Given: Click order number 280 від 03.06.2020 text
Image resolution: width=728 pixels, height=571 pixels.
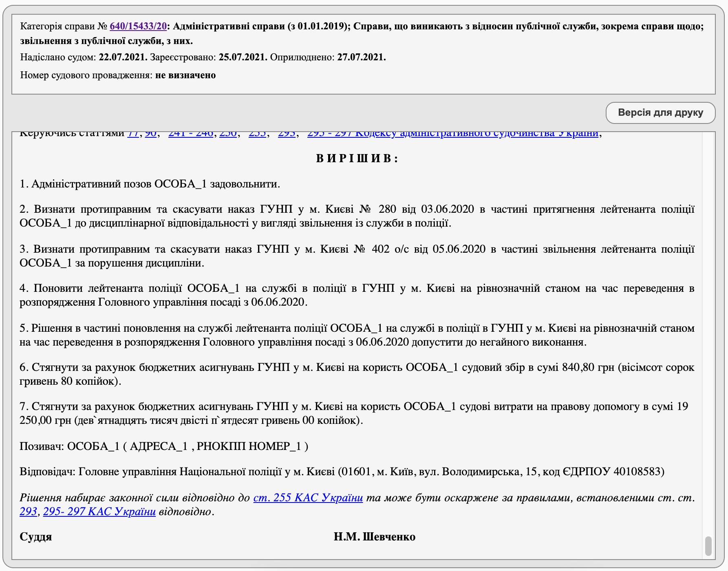Looking at the screenshot, I should (426, 209).
